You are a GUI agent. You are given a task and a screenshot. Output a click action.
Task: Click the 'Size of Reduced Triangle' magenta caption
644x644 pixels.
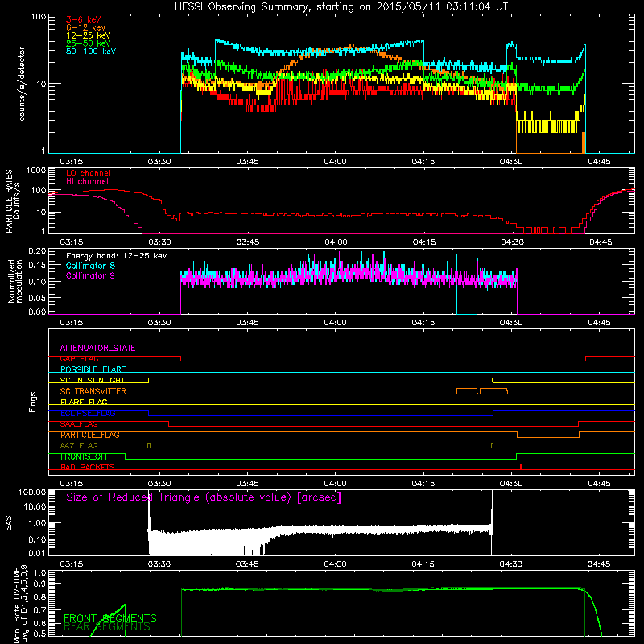pos(204,497)
